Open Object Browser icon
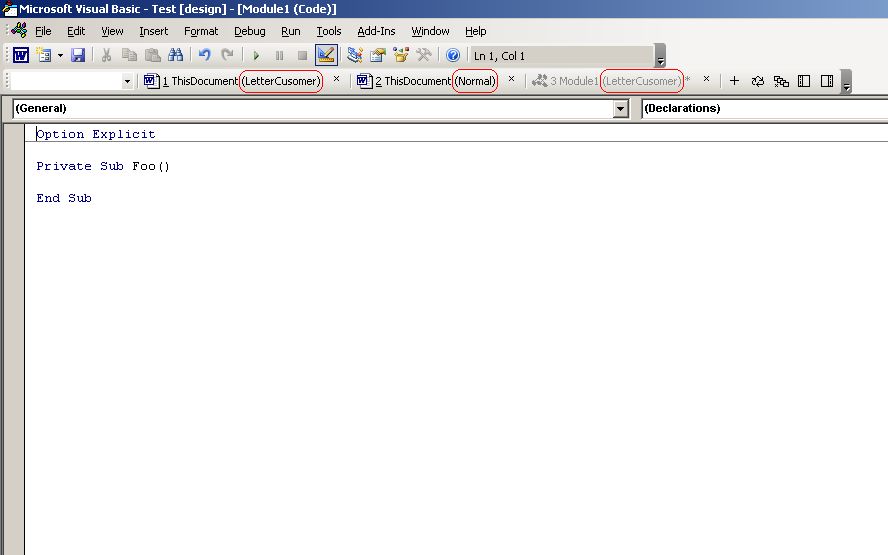Viewport: 888px width, 555px height. [401, 55]
